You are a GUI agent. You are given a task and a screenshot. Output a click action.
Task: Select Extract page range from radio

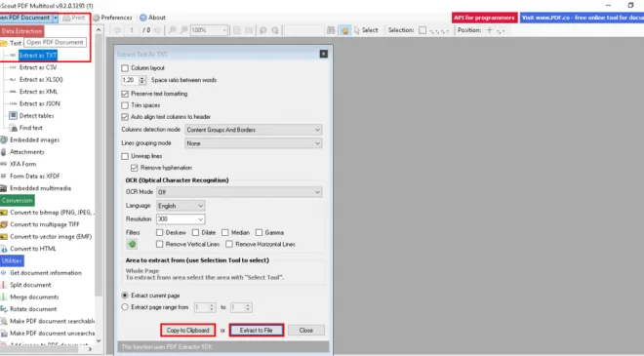pyautogui.click(x=125, y=307)
